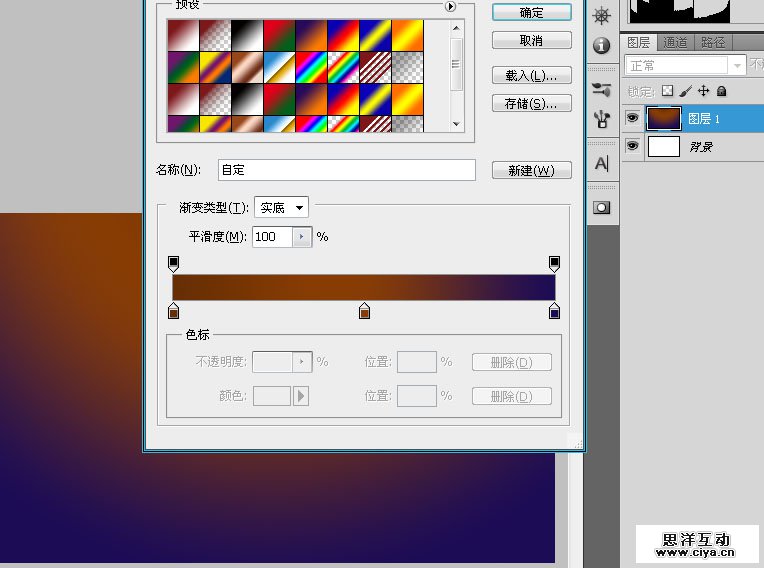Open the 渐变类型 dropdown
Viewport: 764px width, 568px height.
pos(282,207)
